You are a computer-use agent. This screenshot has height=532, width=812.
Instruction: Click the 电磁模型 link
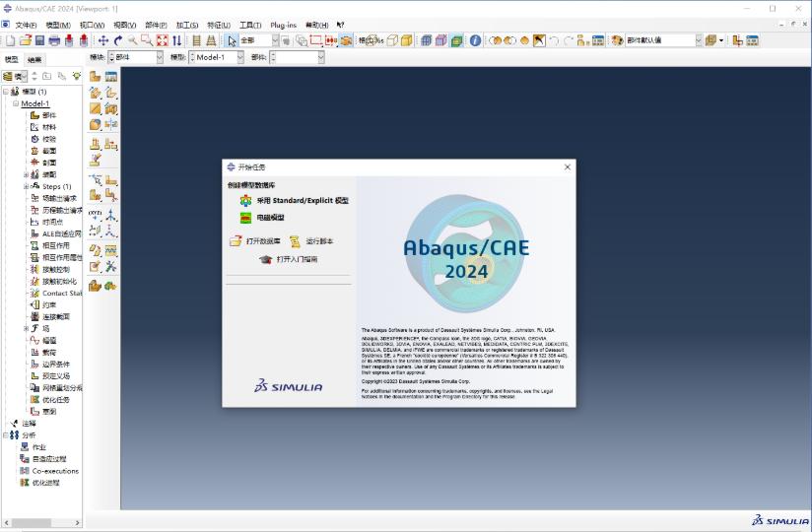pos(270,218)
